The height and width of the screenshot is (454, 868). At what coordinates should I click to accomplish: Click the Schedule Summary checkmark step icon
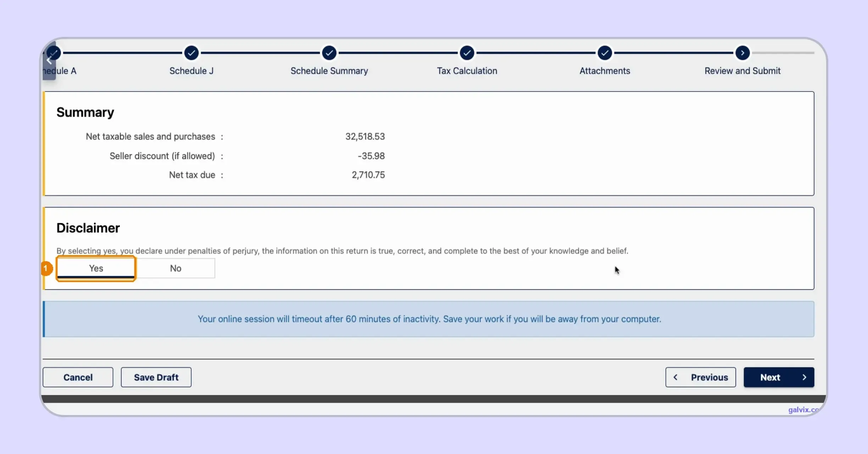click(x=329, y=53)
